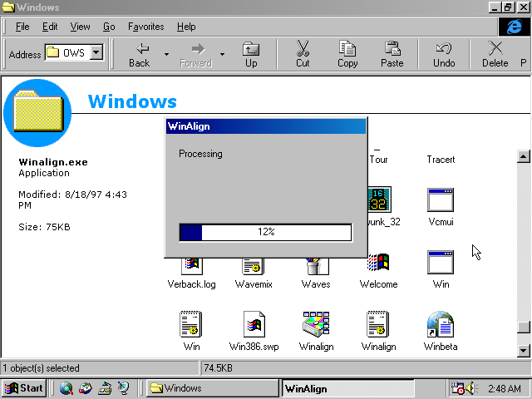The width and height of the screenshot is (532, 399).
Task: Open the Forward history dropdown arrow
Action: (x=222, y=54)
